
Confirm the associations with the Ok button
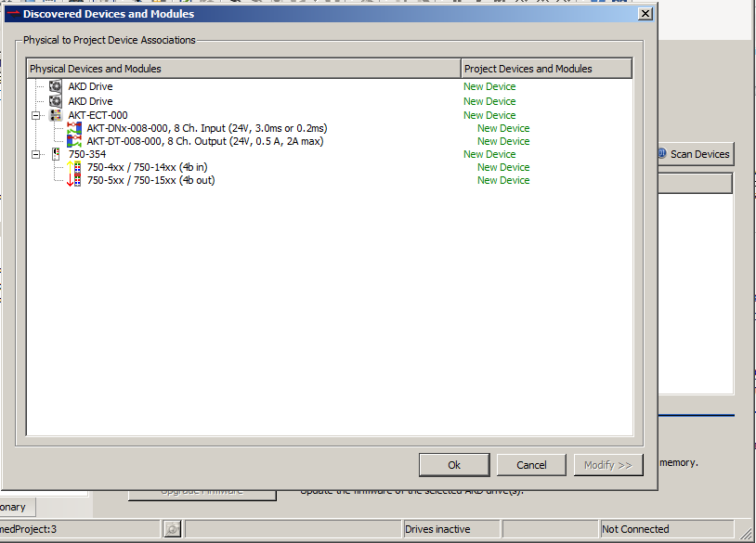pyautogui.click(x=454, y=465)
